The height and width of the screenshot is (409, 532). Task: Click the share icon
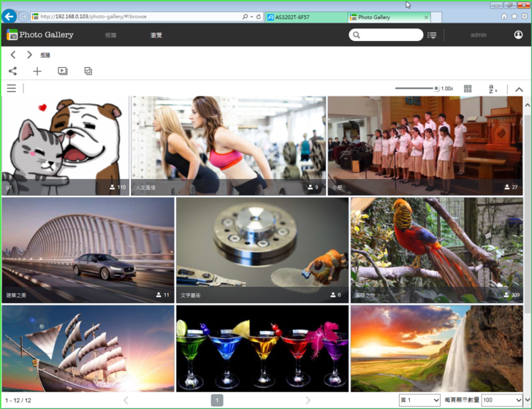(x=13, y=71)
